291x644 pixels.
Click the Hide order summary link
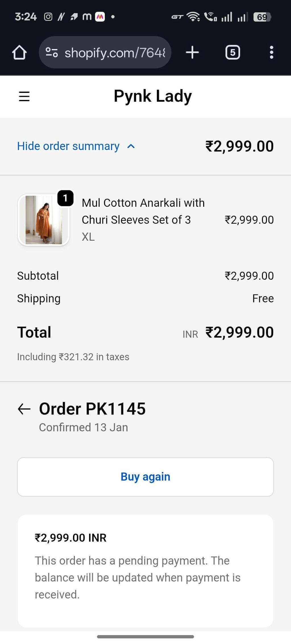click(68, 146)
